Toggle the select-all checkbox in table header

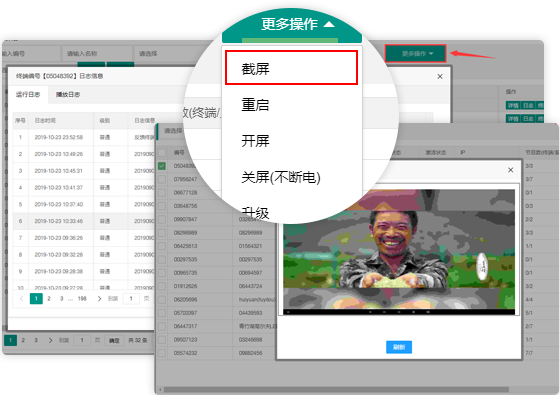click(x=162, y=152)
